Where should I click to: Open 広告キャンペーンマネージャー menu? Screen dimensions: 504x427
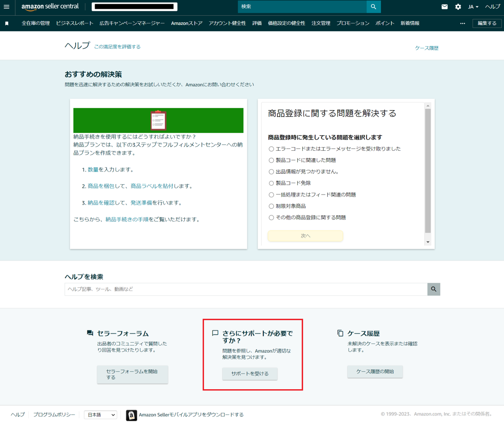pos(132,23)
